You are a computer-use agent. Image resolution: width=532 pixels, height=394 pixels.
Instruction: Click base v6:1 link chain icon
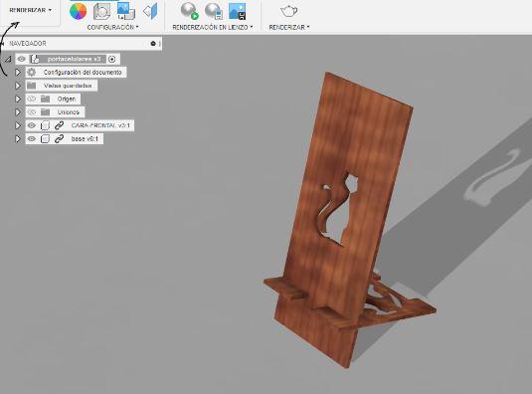[x=60, y=139]
